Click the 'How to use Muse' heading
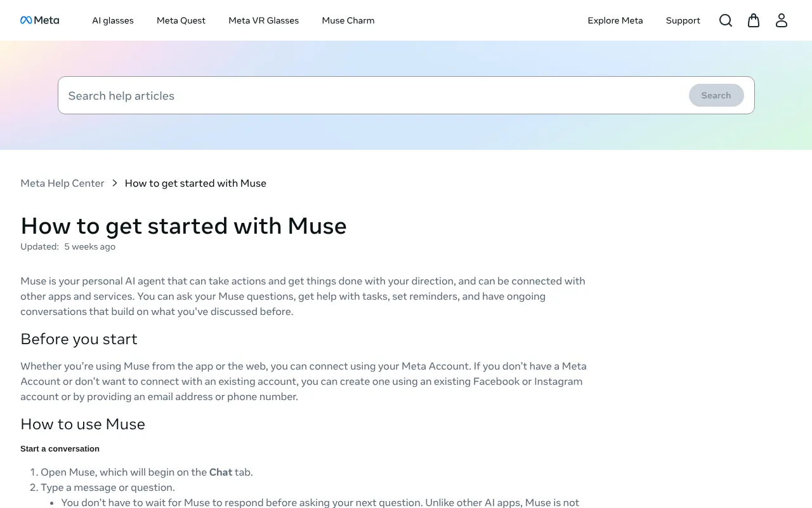 82,424
